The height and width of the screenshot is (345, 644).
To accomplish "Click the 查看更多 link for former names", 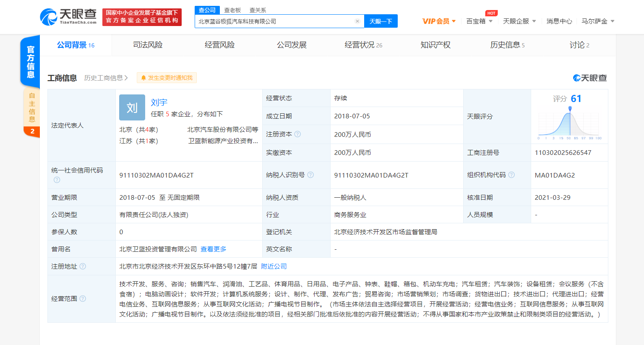I will [214, 249].
